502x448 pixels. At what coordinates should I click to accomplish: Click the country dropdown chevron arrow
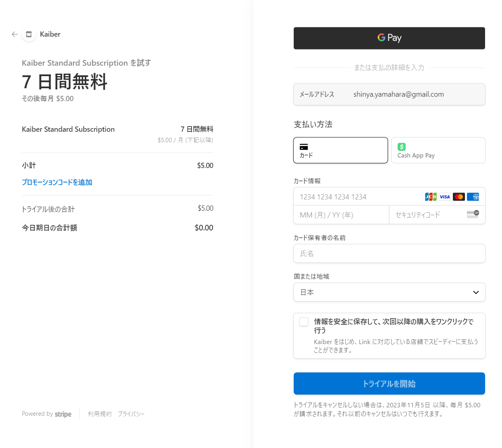pyautogui.click(x=476, y=292)
